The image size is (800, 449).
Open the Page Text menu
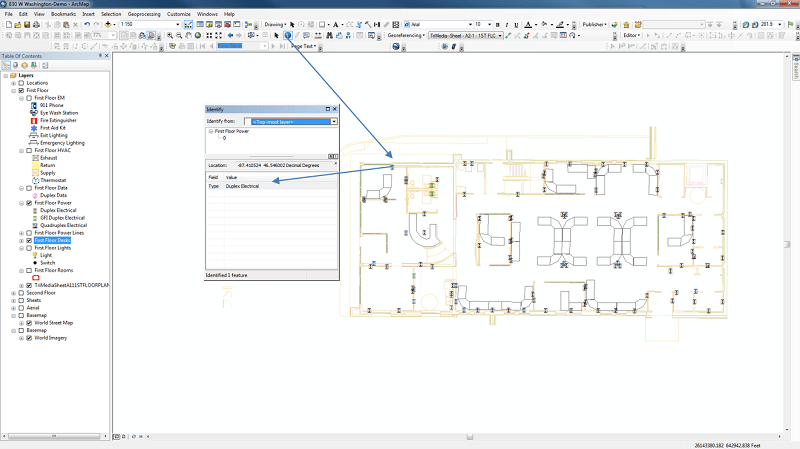pyautogui.click(x=305, y=46)
